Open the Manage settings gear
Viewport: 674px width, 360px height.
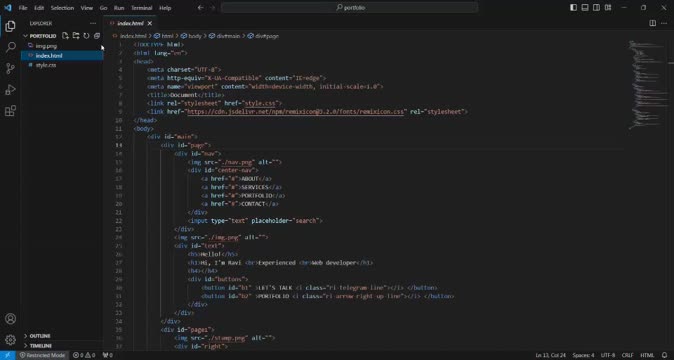(10, 340)
